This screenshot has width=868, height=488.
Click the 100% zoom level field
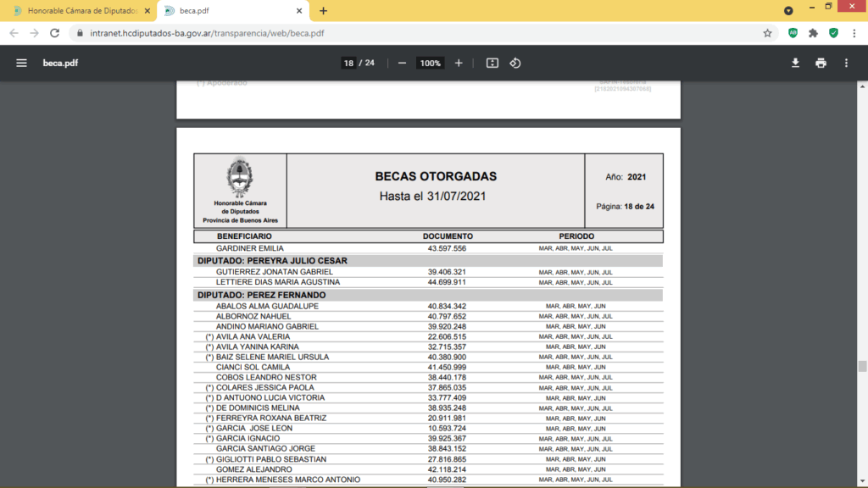(430, 63)
